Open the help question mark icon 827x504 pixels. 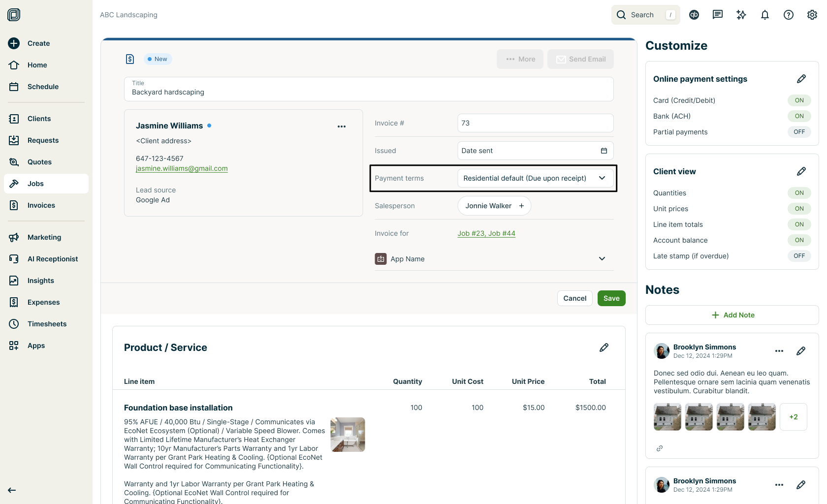788,15
